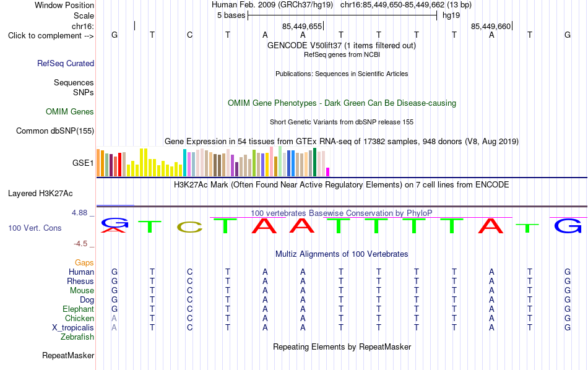Image resolution: width=588 pixels, height=370 pixels.
Task: Click the header 'Human Feb. 2009 (GRCh37/hg19)' text
Action: (x=272, y=5)
